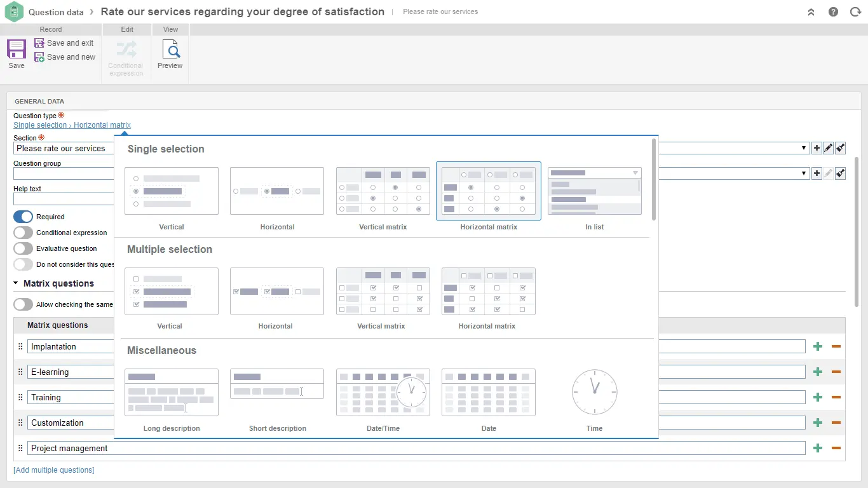This screenshot has width=868, height=488.
Task: Click the Training matrix question input field
Action: 70,397
